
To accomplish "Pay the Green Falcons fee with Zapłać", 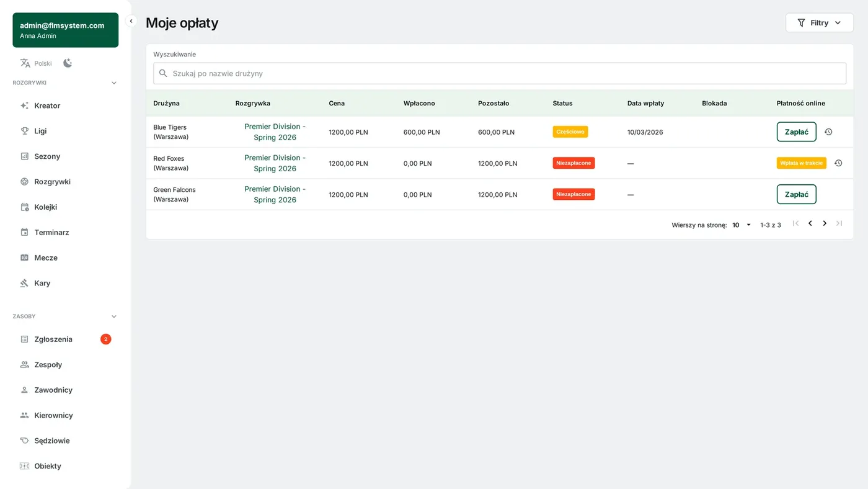I will pos(797,194).
